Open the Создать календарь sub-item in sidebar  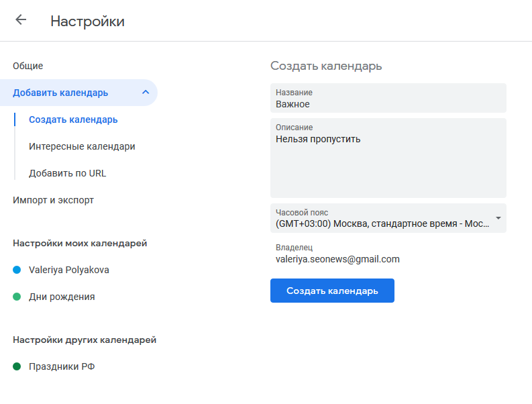click(x=73, y=120)
